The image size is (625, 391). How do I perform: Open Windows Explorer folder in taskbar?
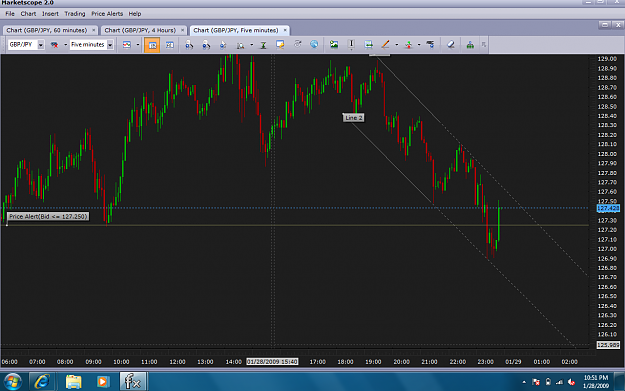tap(73, 382)
